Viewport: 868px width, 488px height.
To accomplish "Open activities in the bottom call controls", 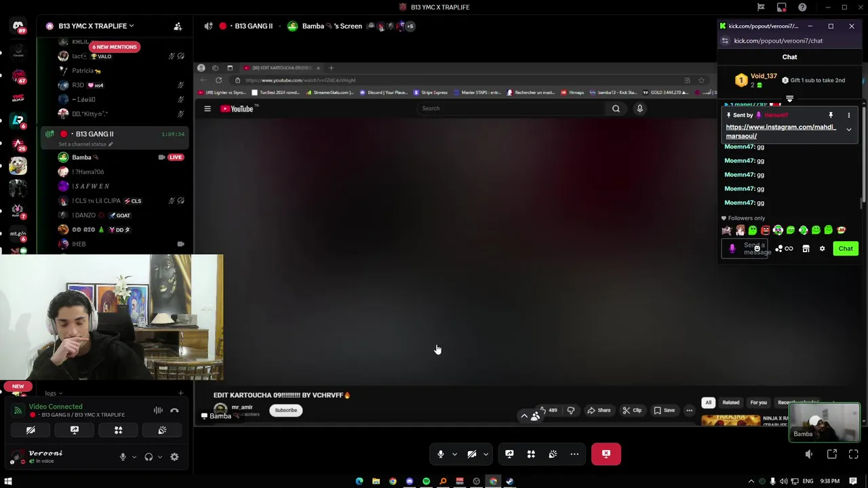I will pyautogui.click(x=531, y=454).
